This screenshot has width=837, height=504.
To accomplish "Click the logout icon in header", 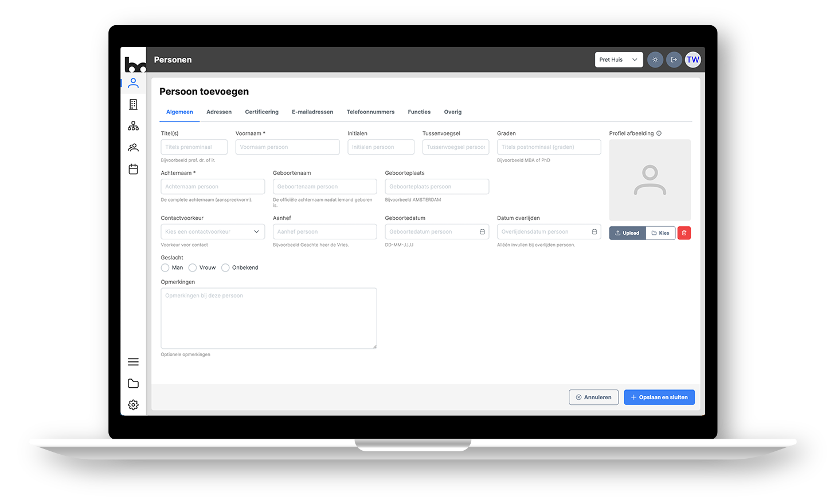I will (x=674, y=60).
